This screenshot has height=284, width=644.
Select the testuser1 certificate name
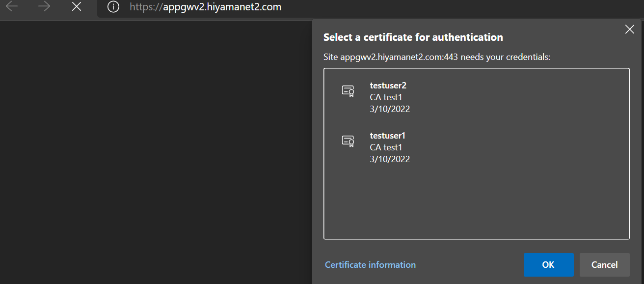click(x=387, y=136)
